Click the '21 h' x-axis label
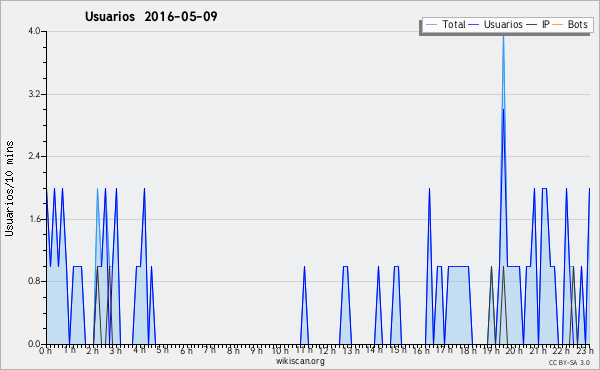This screenshot has height=370, width=600. click(x=538, y=351)
